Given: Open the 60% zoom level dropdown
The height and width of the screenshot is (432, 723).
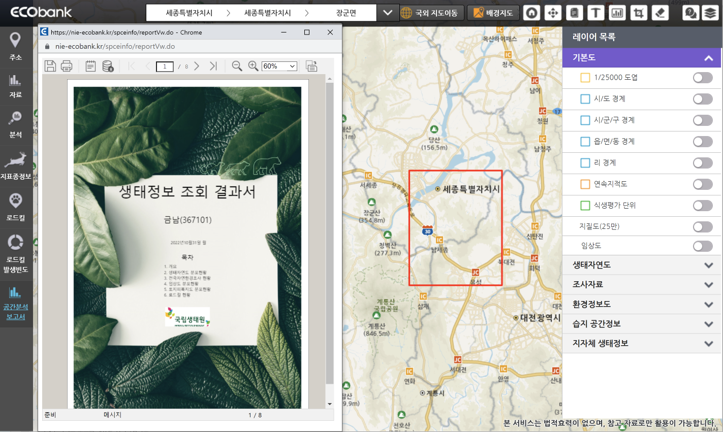Looking at the screenshot, I should pyautogui.click(x=279, y=66).
